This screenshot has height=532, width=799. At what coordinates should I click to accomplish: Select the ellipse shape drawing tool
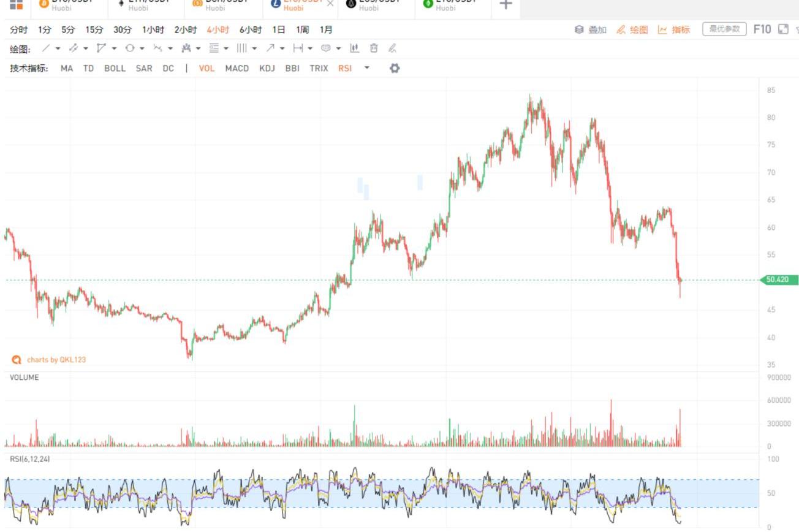click(130, 48)
